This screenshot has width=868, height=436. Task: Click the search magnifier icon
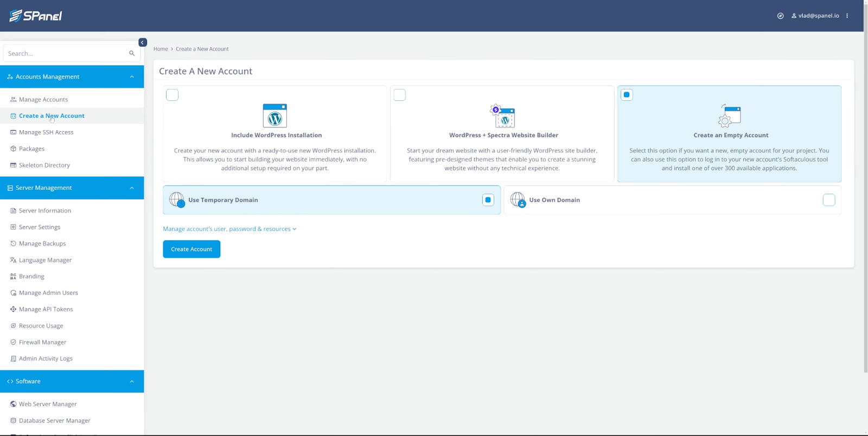[x=132, y=53]
